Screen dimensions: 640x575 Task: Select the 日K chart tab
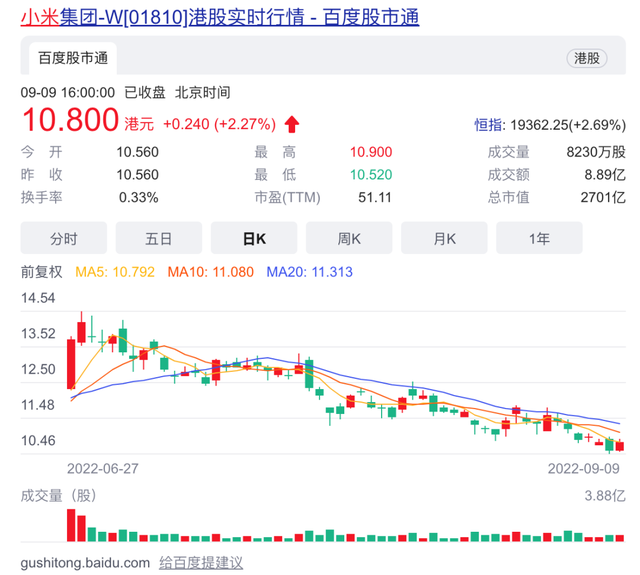254,238
